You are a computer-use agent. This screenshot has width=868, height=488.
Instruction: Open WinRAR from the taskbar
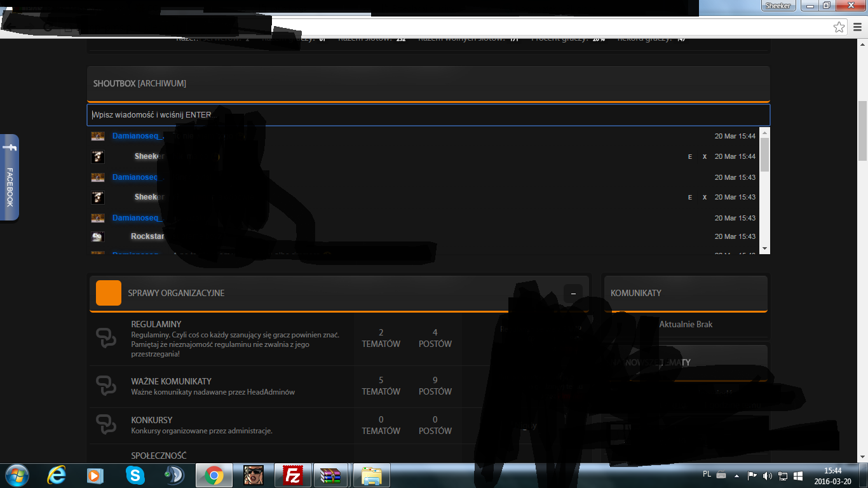coord(331,475)
